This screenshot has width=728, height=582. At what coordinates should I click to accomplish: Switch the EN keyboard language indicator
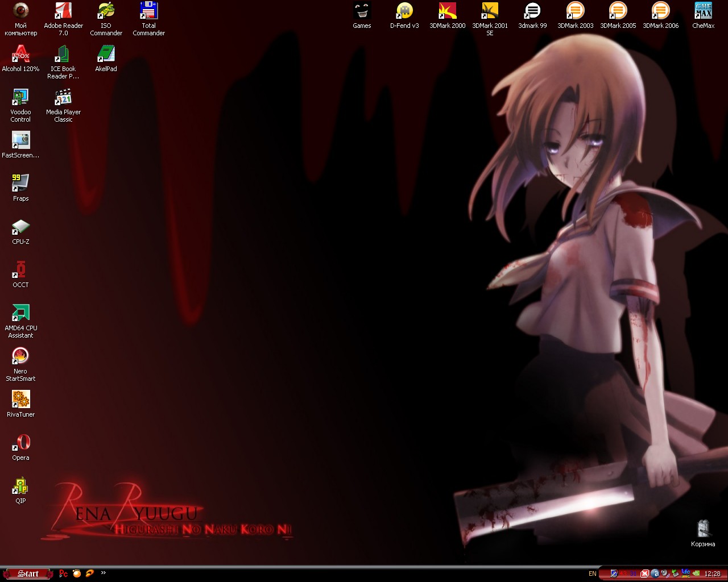tap(593, 574)
